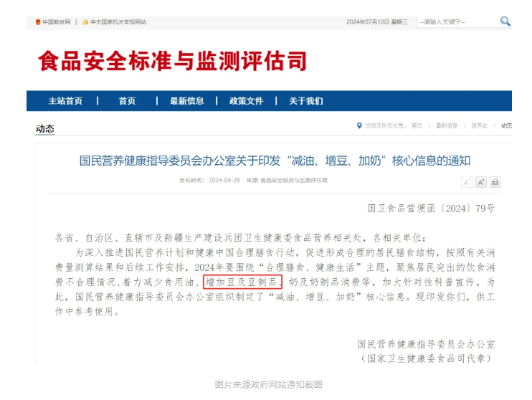Click the decrease font size icon
Image resolution: width=532 pixels, height=400 pixels.
coord(466,182)
